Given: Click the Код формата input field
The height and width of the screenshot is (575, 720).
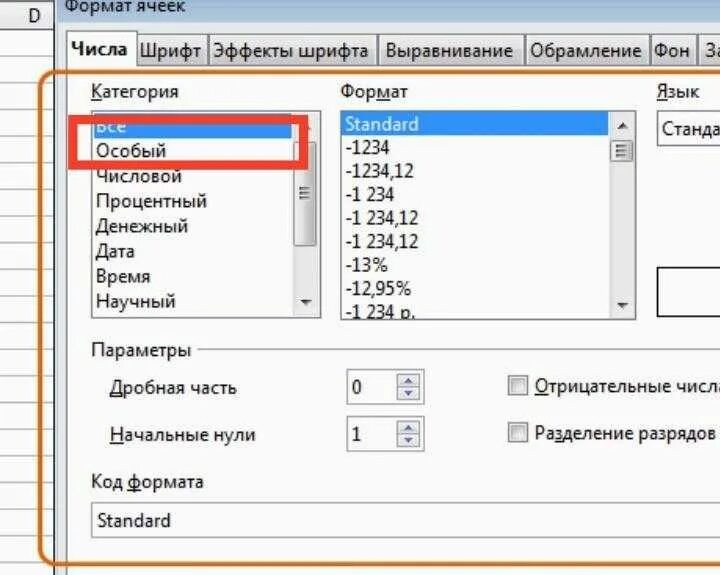Looking at the screenshot, I should 406,520.
